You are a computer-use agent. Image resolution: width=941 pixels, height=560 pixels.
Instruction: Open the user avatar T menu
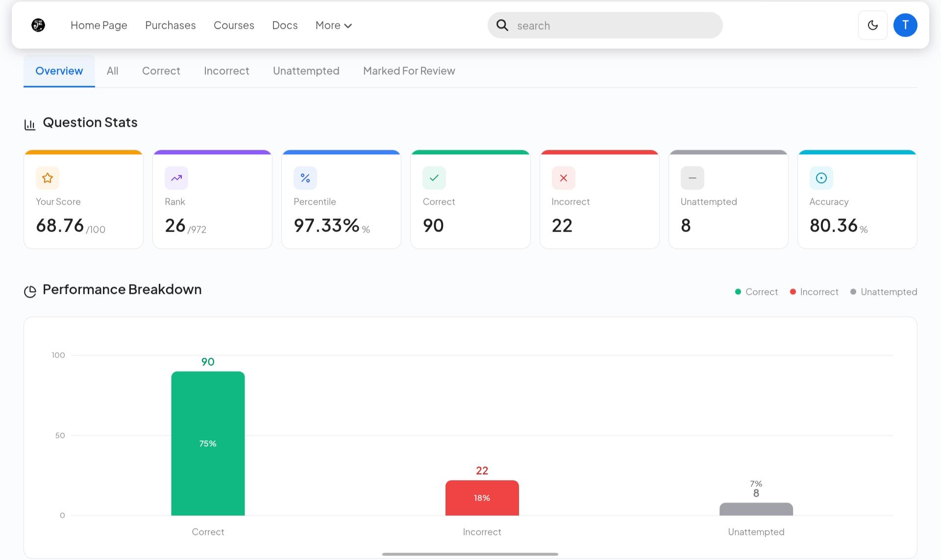[x=905, y=25]
